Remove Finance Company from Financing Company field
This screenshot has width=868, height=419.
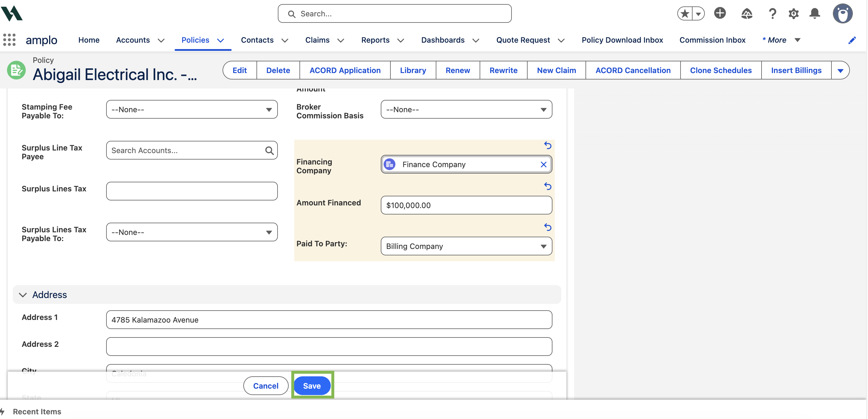(543, 164)
